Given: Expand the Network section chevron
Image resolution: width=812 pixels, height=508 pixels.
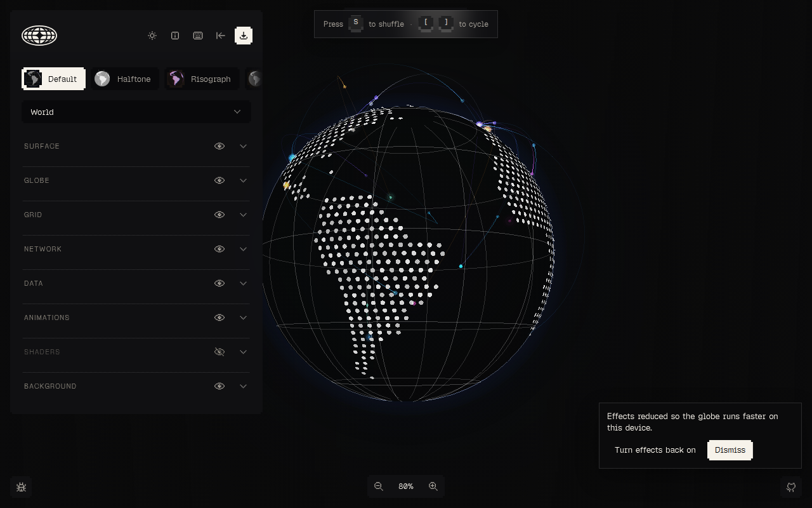Looking at the screenshot, I should point(243,249).
